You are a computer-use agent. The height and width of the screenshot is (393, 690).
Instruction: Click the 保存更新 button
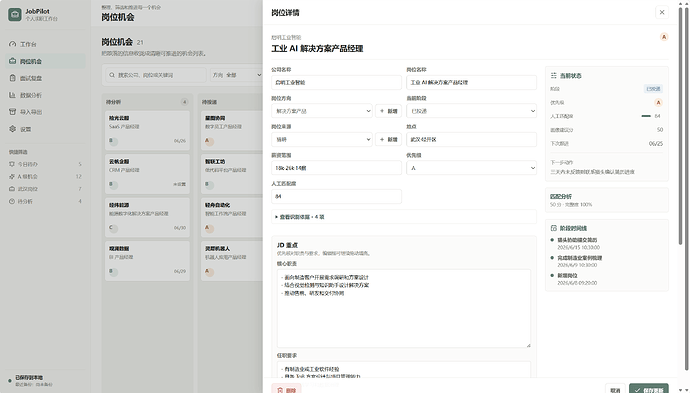(x=649, y=389)
